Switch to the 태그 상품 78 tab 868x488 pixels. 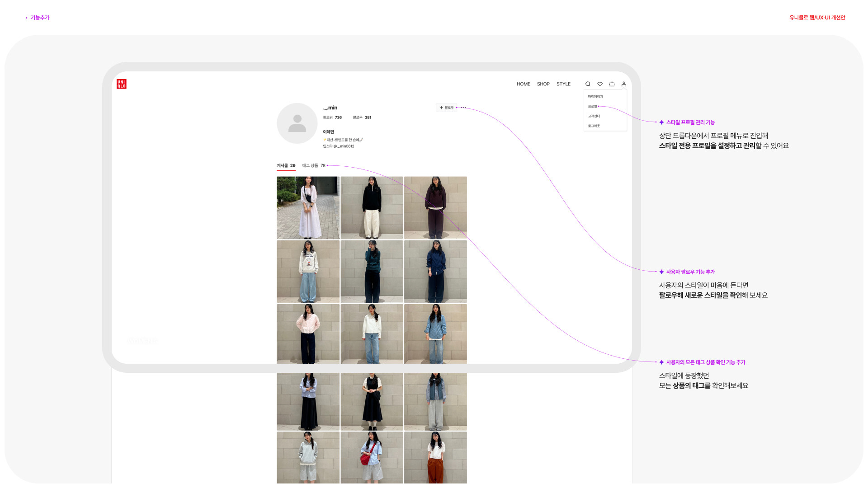(314, 166)
